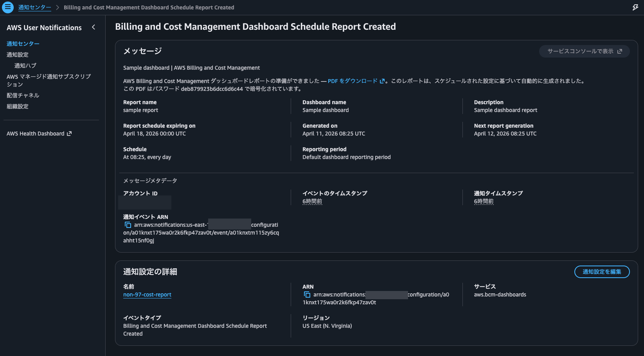Select 通知設定 in the sidebar
Screen dimensions: 644x356
pyautogui.click(x=17, y=54)
